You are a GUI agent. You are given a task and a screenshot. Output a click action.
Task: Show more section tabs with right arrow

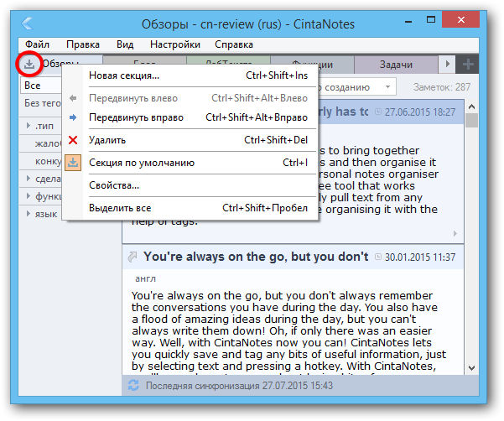447,65
